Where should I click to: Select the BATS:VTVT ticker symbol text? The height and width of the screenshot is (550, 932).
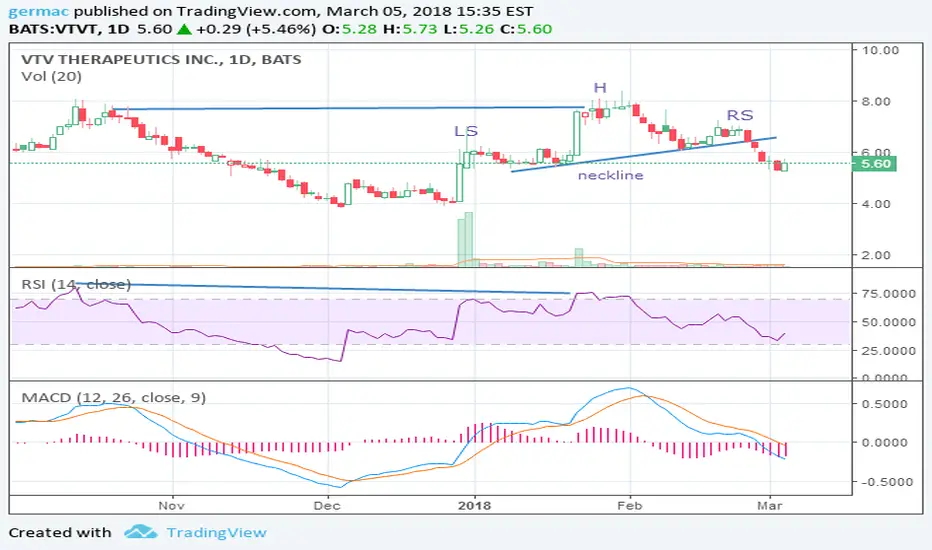pos(53,29)
